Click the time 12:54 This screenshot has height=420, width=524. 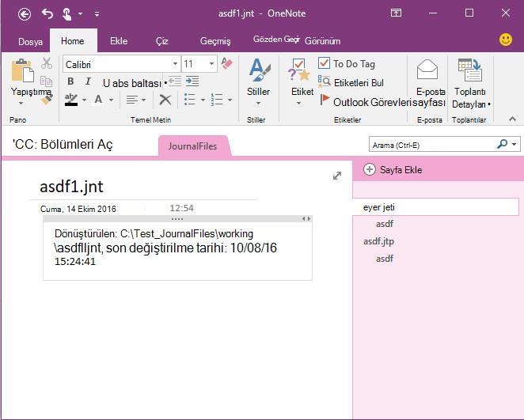[181, 208]
